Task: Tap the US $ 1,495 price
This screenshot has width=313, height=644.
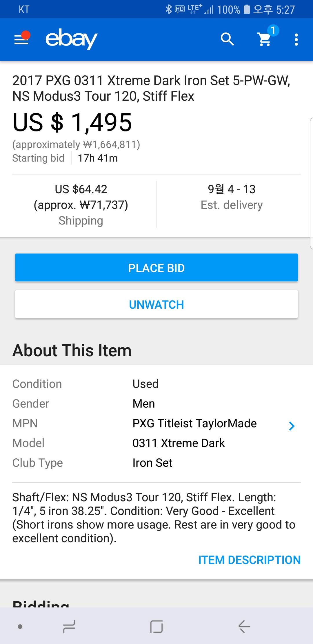Action: (x=72, y=122)
